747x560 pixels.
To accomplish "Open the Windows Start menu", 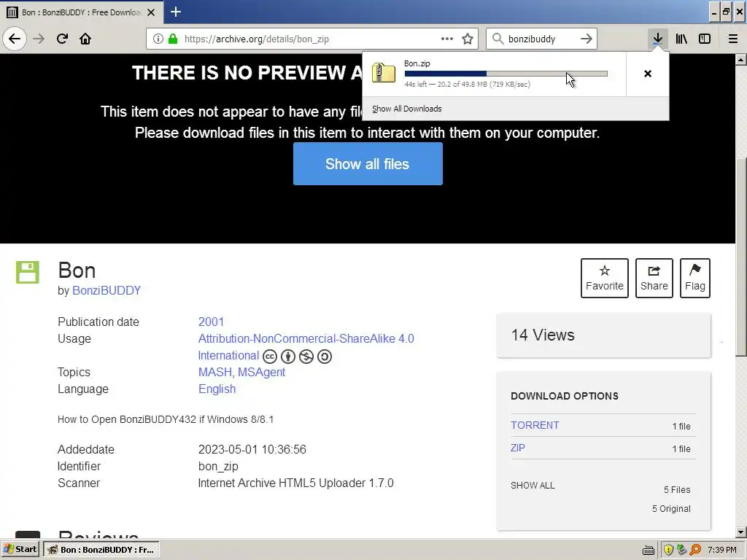I will [x=21, y=549].
